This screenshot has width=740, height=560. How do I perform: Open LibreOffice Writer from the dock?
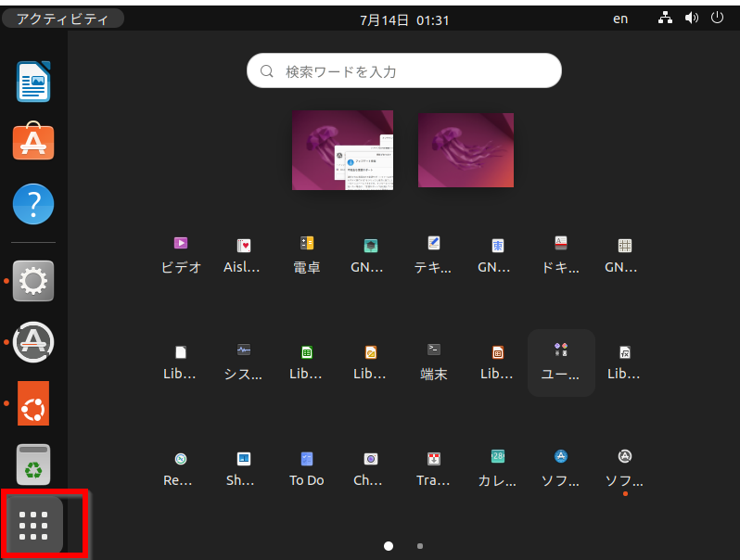click(x=33, y=82)
